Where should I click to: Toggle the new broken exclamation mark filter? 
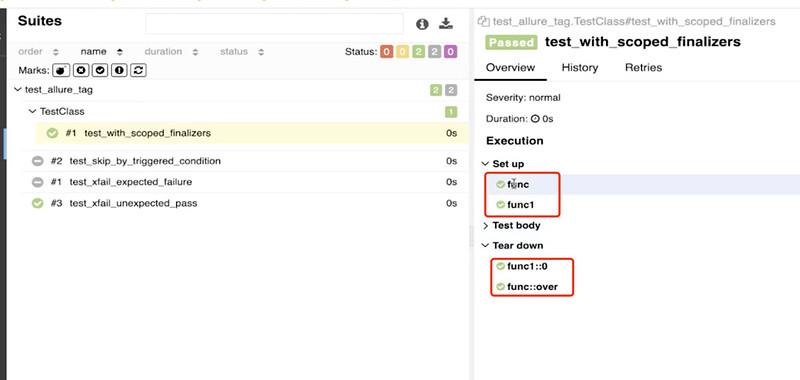(119, 70)
